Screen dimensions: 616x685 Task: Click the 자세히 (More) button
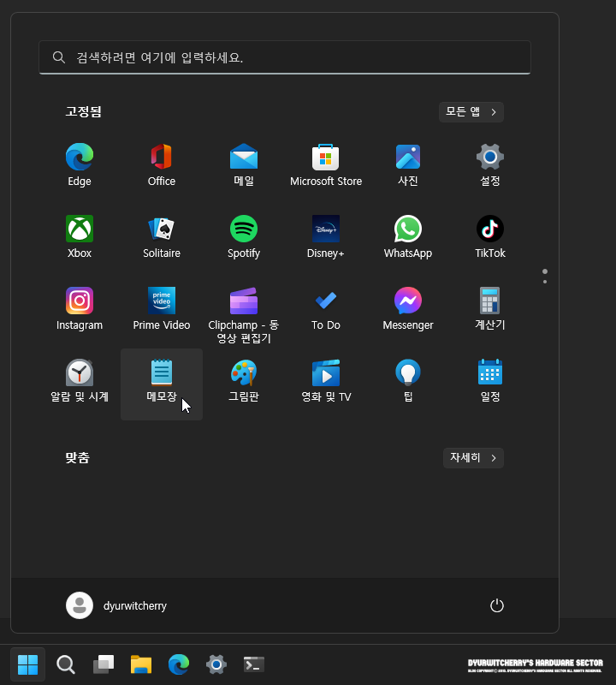[x=473, y=458]
